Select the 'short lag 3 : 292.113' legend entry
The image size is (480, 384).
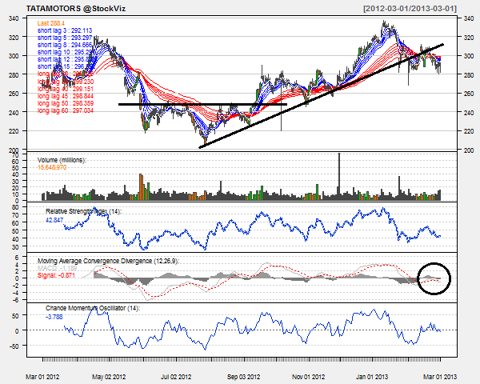pos(65,31)
